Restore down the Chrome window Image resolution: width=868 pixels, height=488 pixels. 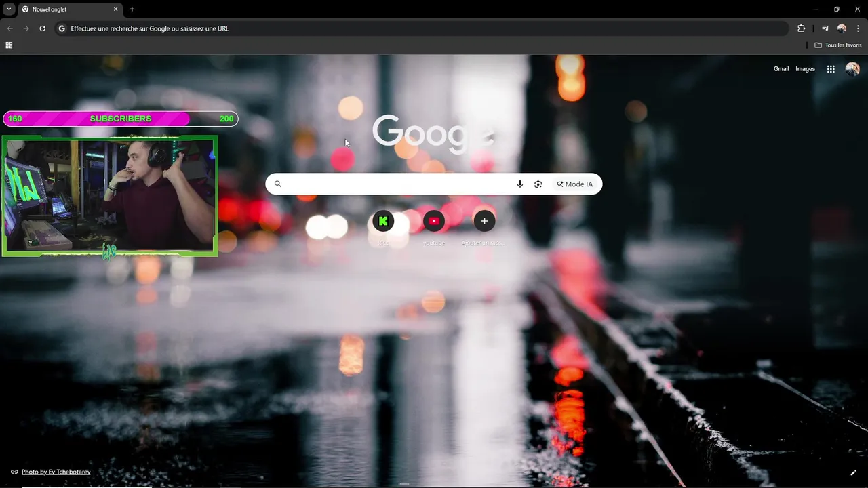pyautogui.click(x=837, y=9)
